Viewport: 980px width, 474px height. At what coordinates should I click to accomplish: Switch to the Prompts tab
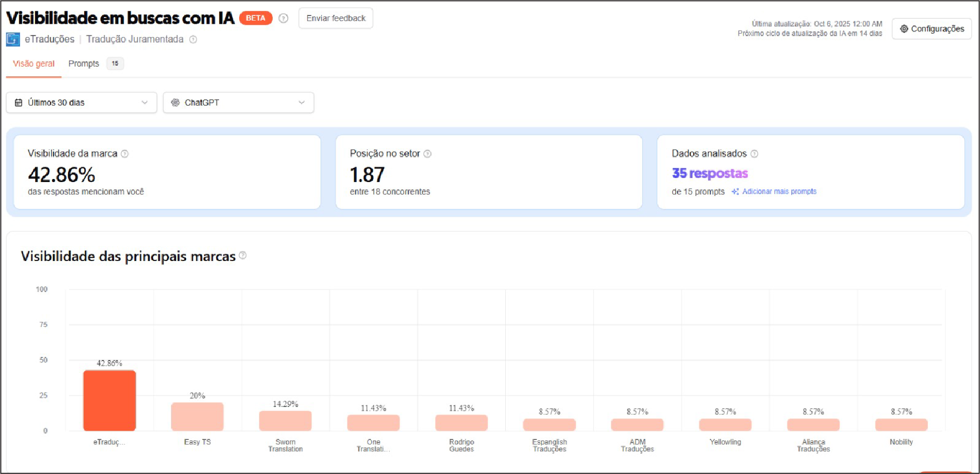coord(84,63)
